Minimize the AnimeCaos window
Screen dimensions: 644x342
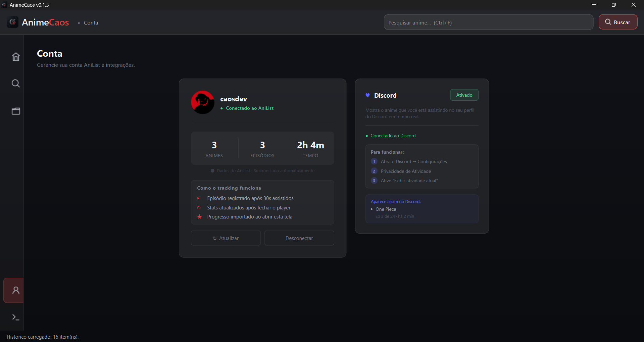pos(594,5)
